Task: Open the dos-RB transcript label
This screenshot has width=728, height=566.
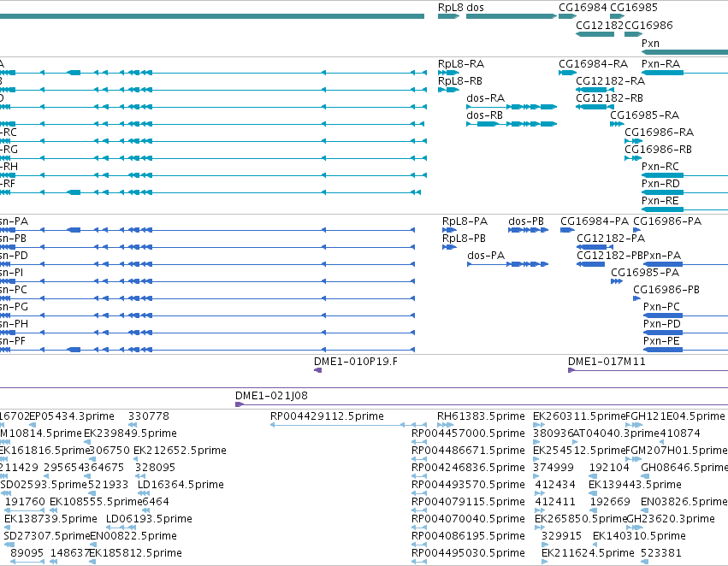Action: (485, 115)
